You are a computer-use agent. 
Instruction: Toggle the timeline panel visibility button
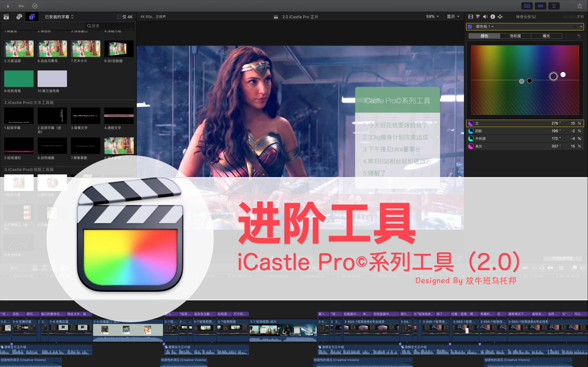pos(540,6)
